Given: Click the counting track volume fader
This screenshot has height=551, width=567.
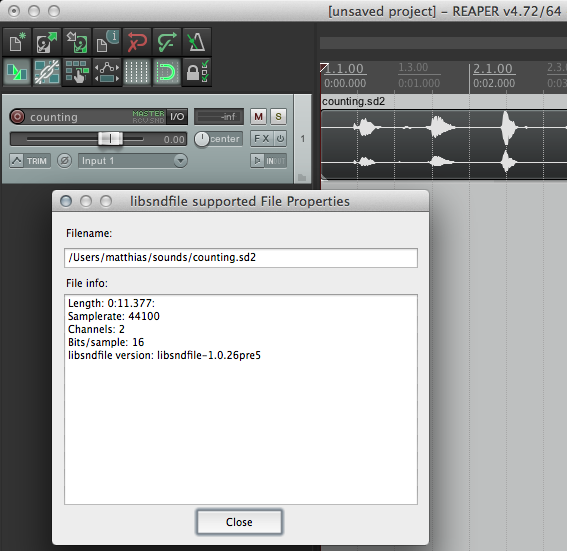Looking at the screenshot, I should (111, 138).
